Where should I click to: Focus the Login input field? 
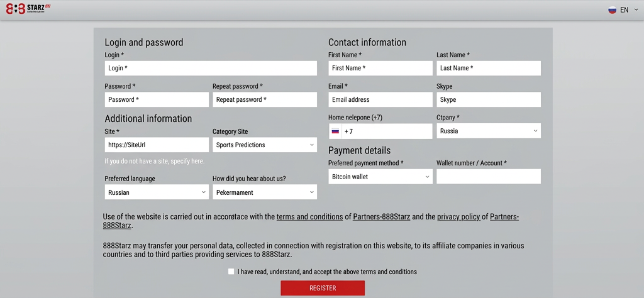tap(211, 68)
